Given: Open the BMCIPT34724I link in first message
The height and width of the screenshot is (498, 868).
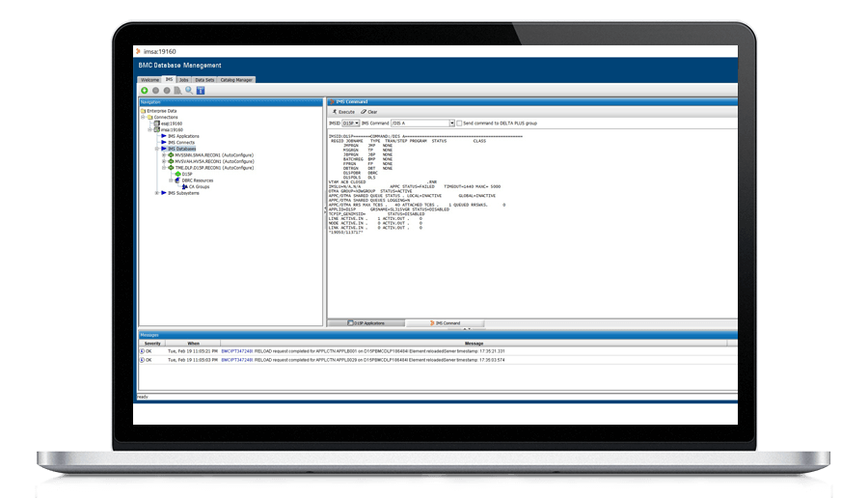Looking at the screenshot, I should [x=236, y=351].
